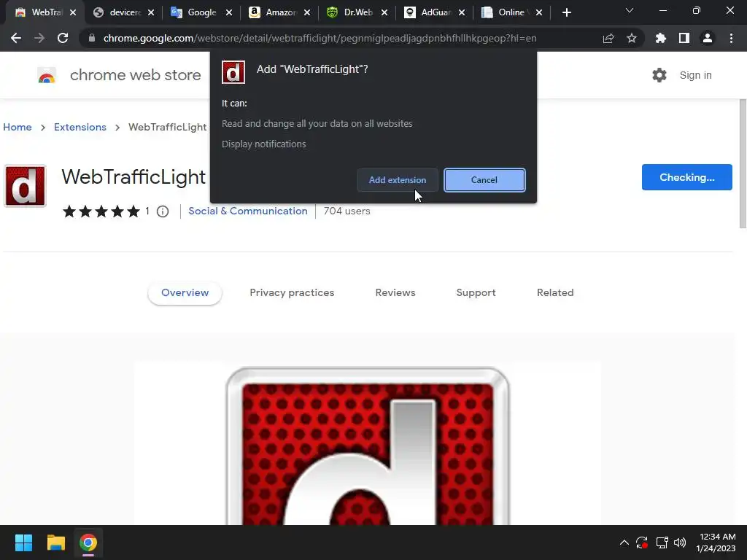Screen dimensions: 747x560
Task: Open the Windows Start menu
Action: pyautogui.click(x=23, y=542)
